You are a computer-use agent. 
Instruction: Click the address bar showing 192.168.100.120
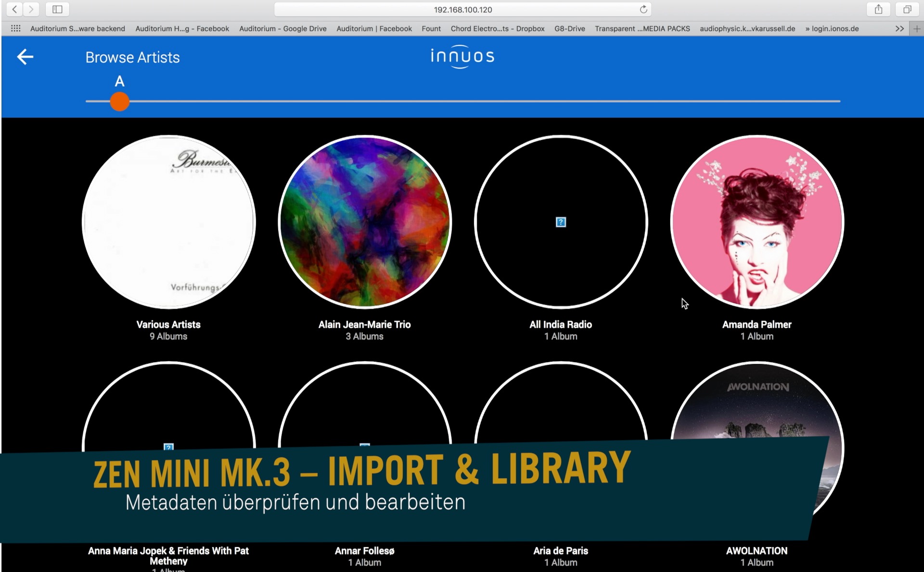pyautogui.click(x=462, y=9)
